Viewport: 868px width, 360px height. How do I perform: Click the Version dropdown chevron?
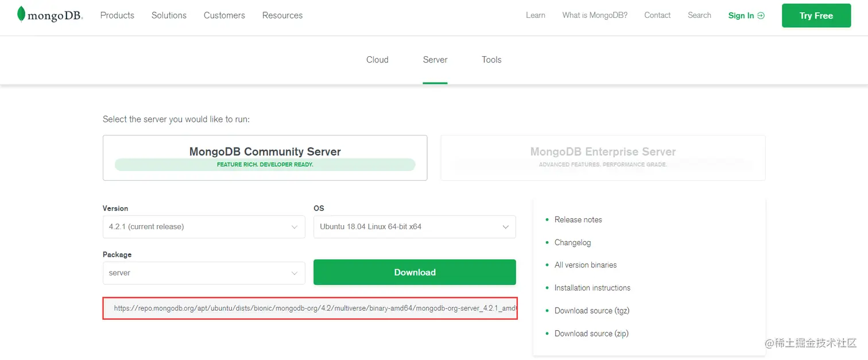click(x=294, y=227)
